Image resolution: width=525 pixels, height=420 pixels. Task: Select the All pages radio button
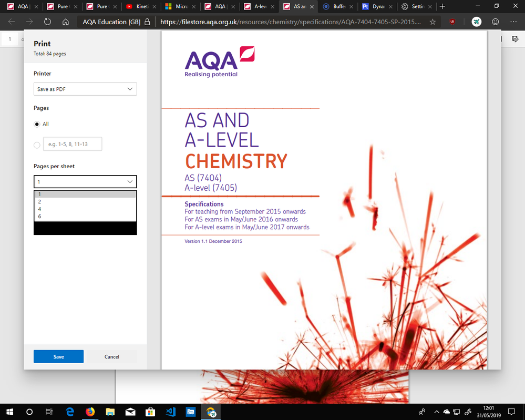click(37, 124)
